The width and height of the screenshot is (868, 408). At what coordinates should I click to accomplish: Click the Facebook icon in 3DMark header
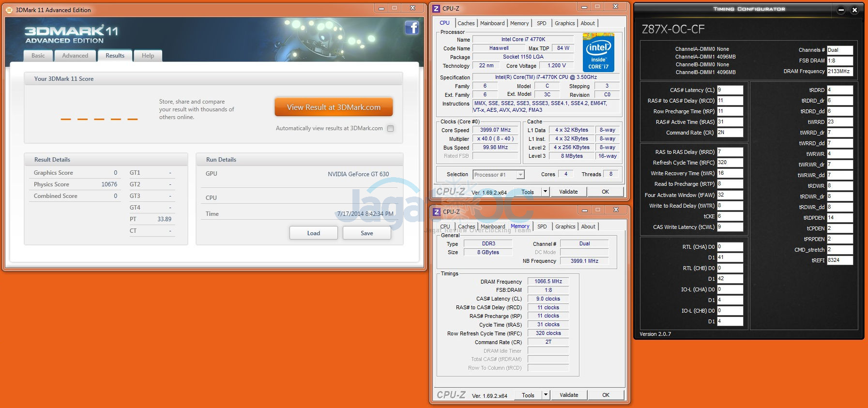click(411, 28)
